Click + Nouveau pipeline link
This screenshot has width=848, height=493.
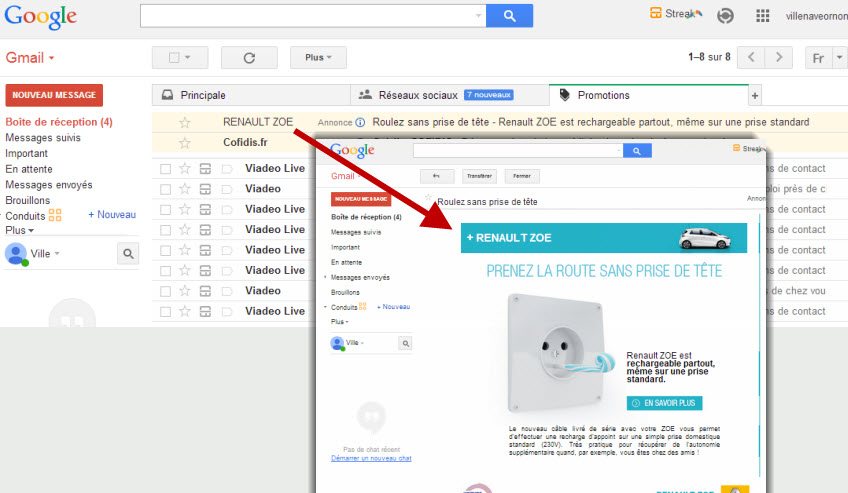112,215
